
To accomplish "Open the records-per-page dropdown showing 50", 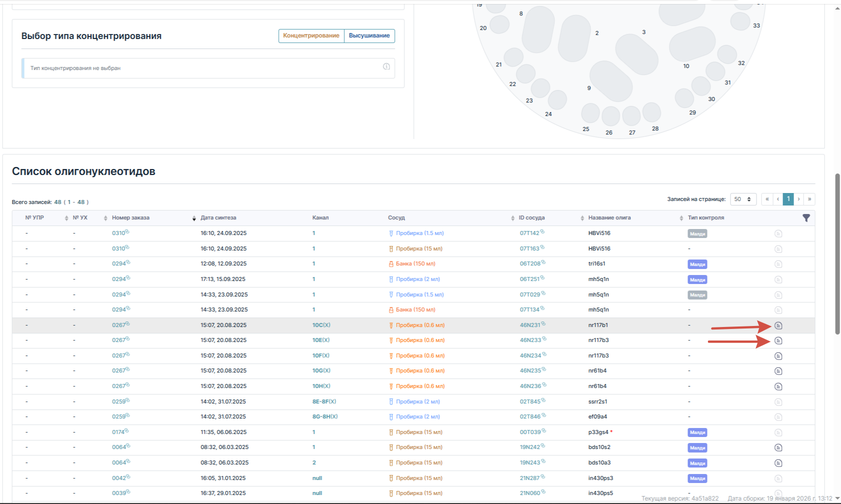I will coord(743,199).
